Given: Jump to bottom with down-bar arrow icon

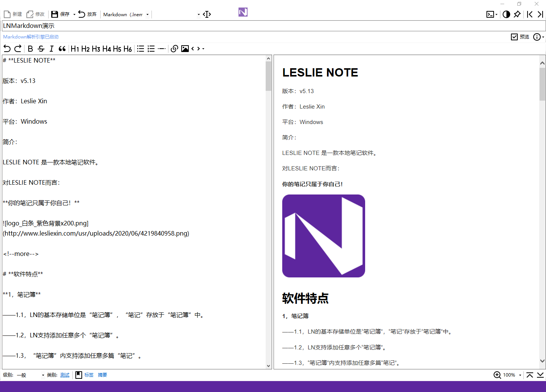Looking at the screenshot, I should (540, 375).
